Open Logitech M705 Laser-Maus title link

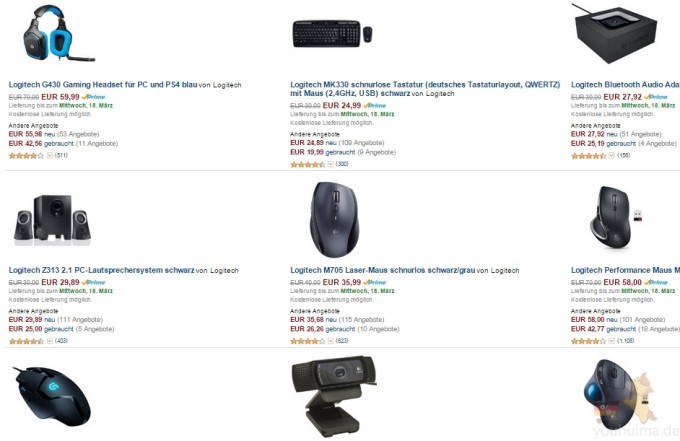click(x=382, y=270)
